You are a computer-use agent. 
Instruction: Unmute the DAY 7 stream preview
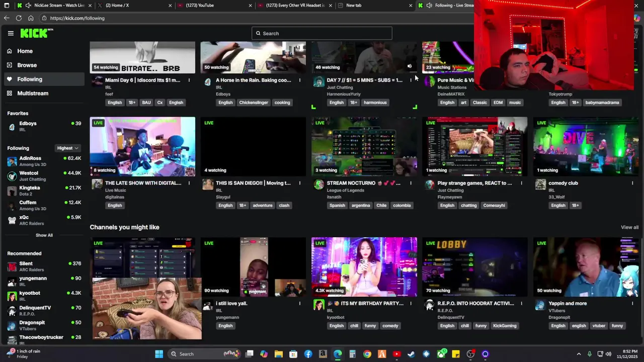(x=410, y=66)
